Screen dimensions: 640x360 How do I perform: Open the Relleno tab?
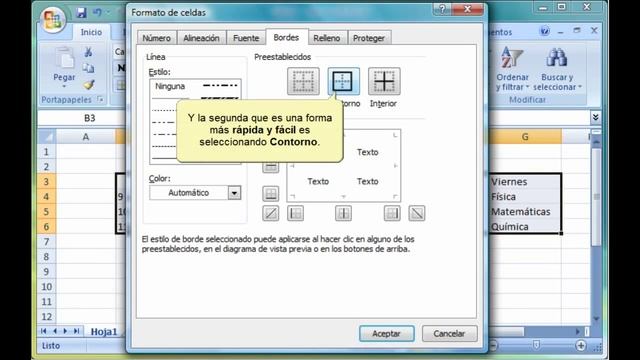pos(327,38)
